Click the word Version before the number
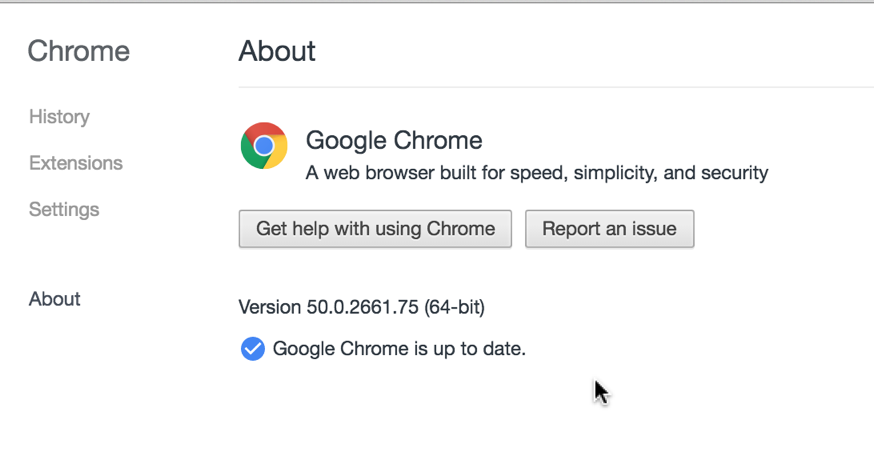The image size is (874, 456). click(x=270, y=307)
